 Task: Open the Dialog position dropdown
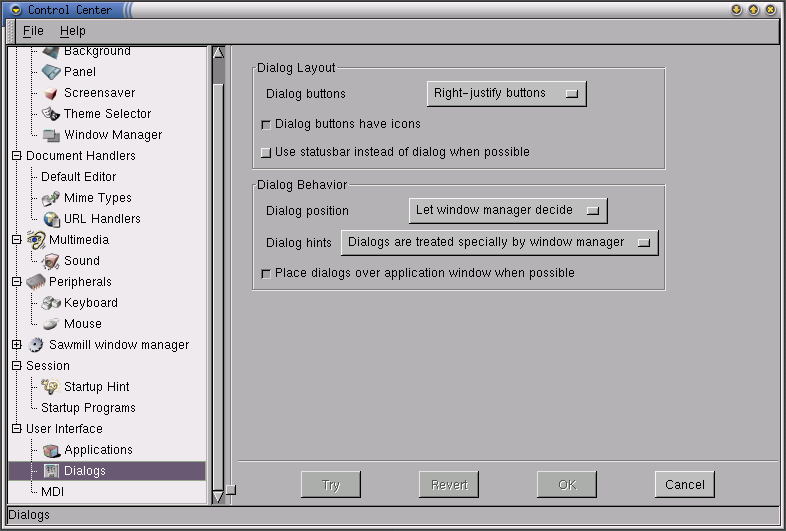click(x=508, y=211)
